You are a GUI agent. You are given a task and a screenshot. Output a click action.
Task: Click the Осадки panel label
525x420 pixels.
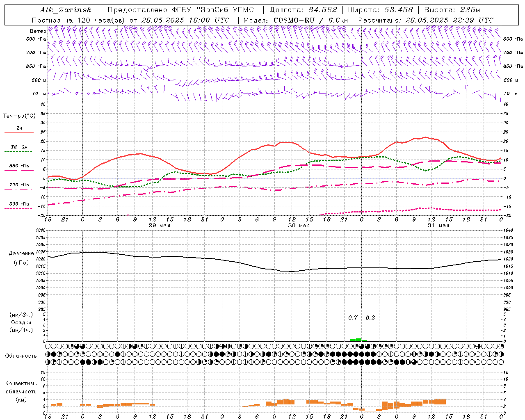pyautogui.click(x=21, y=322)
